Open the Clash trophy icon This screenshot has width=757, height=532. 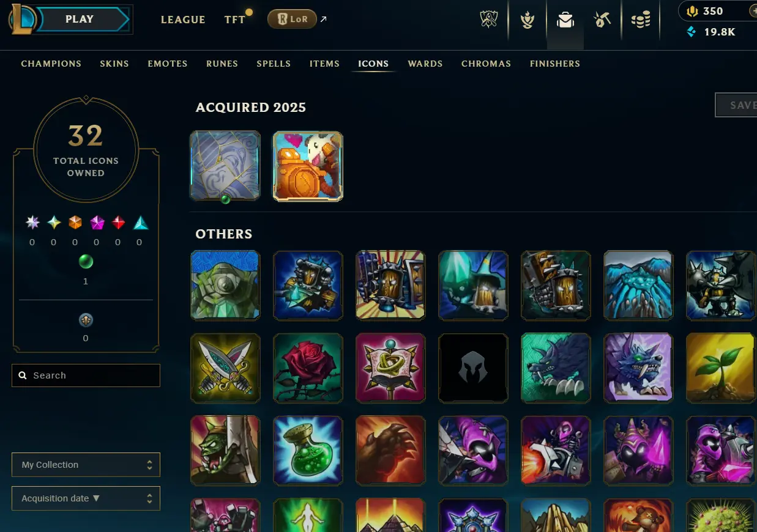pyautogui.click(x=490, y=20)
